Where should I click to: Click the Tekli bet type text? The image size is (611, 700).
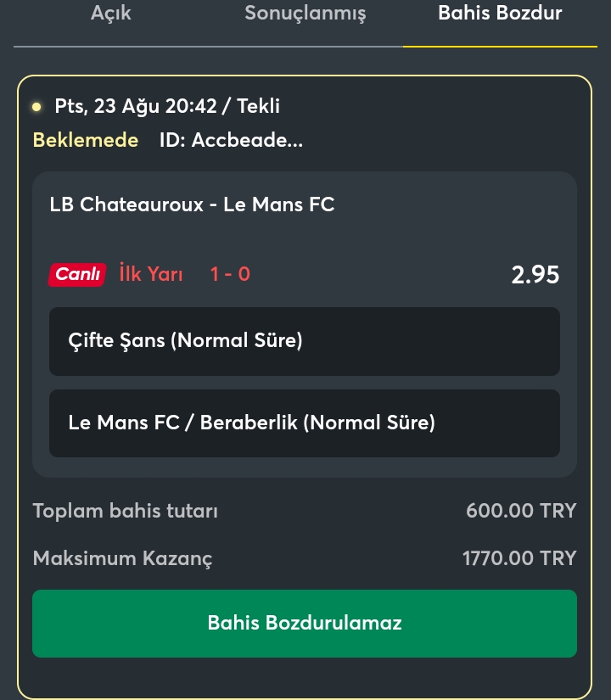[258, 107]
